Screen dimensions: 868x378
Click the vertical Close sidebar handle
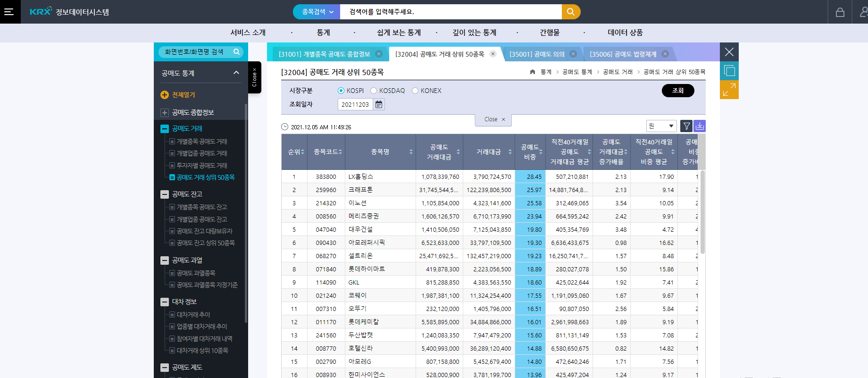coord(255,77)
